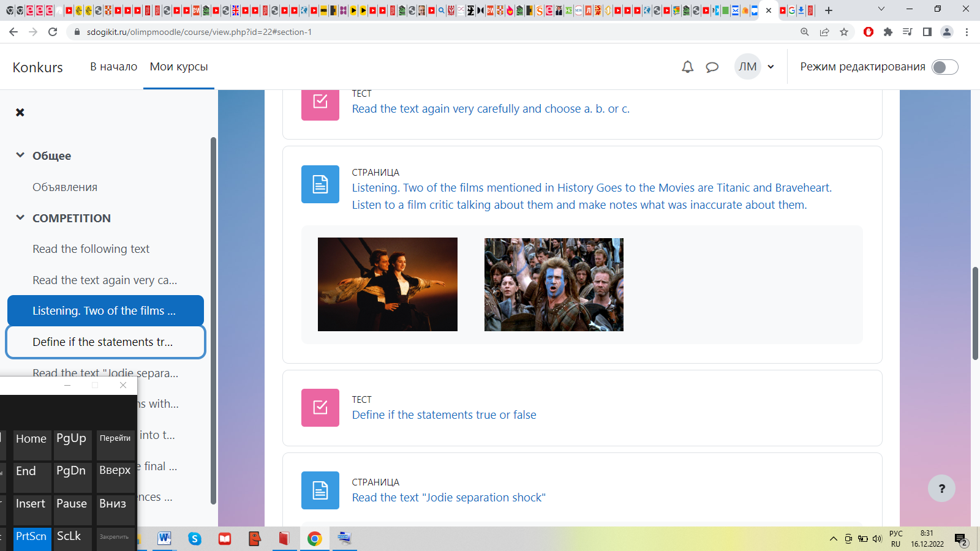This screenshot has height=551, width=980.
Task: Open the Extensions puzzle icon
Action: coord(888,32)
